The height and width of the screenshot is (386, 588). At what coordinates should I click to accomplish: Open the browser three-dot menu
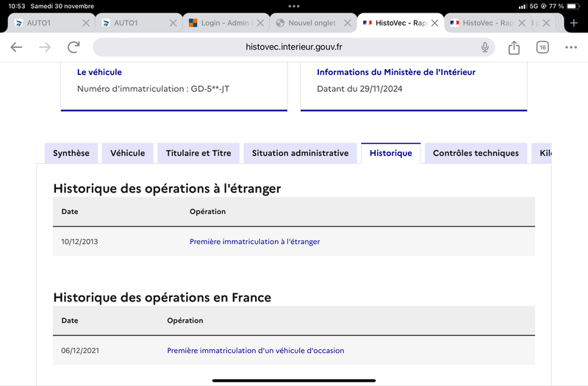(x=571, y=47)
